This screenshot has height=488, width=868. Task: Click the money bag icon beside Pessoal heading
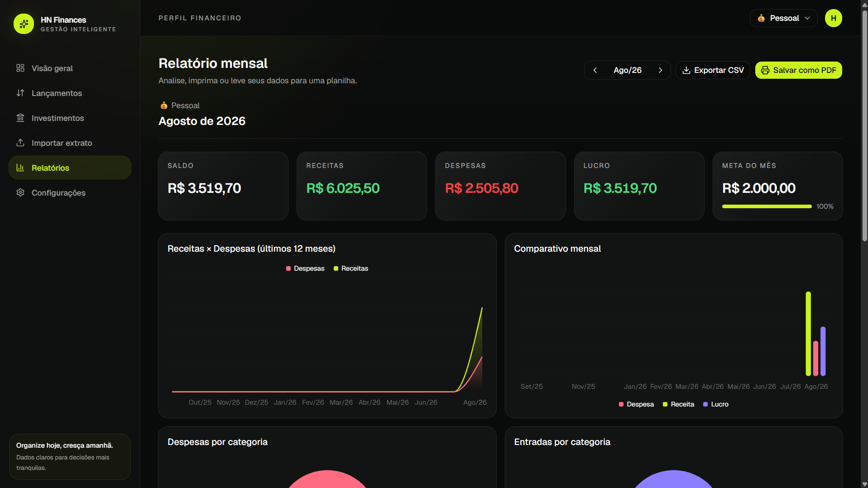click(164, 105)
